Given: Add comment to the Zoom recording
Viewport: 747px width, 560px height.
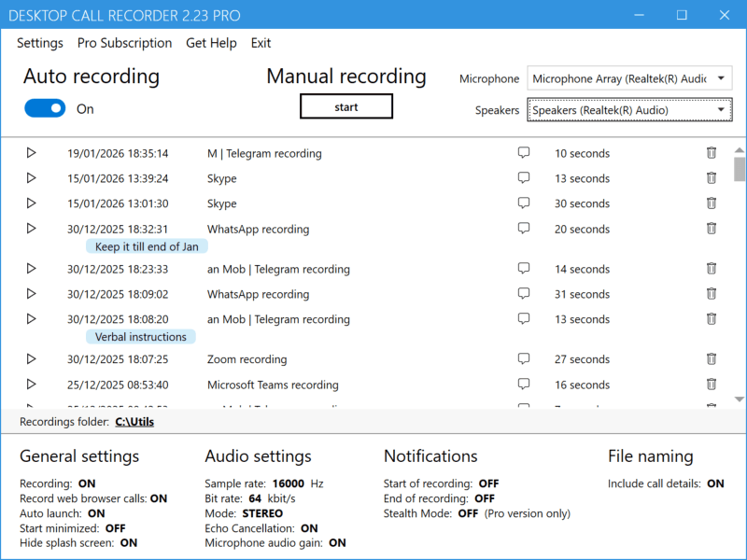Looking at the screenshot, I should coord(524,358).
